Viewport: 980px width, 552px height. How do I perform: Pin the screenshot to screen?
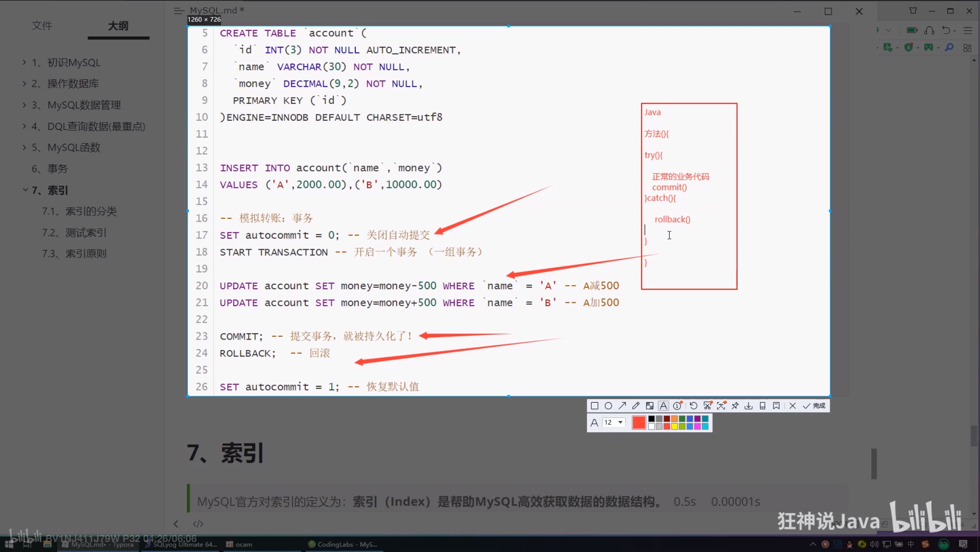[735, 406]
